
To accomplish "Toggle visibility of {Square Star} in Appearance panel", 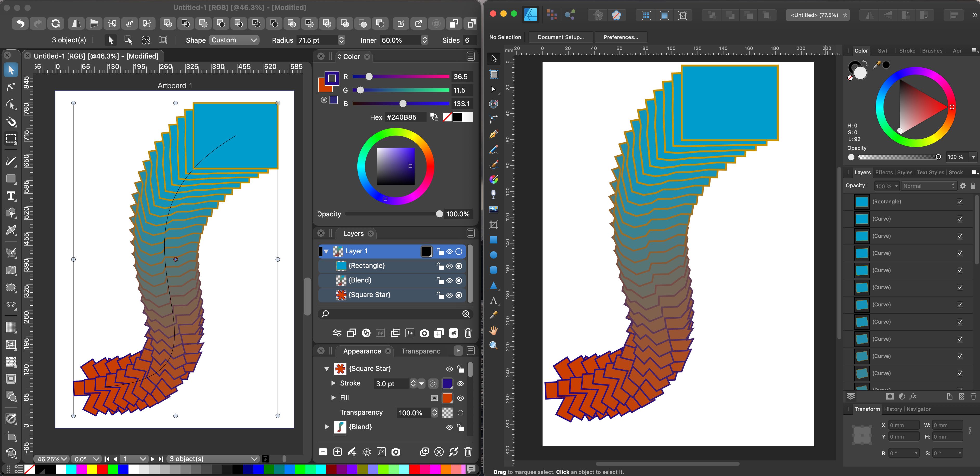I will coord(449,369).
